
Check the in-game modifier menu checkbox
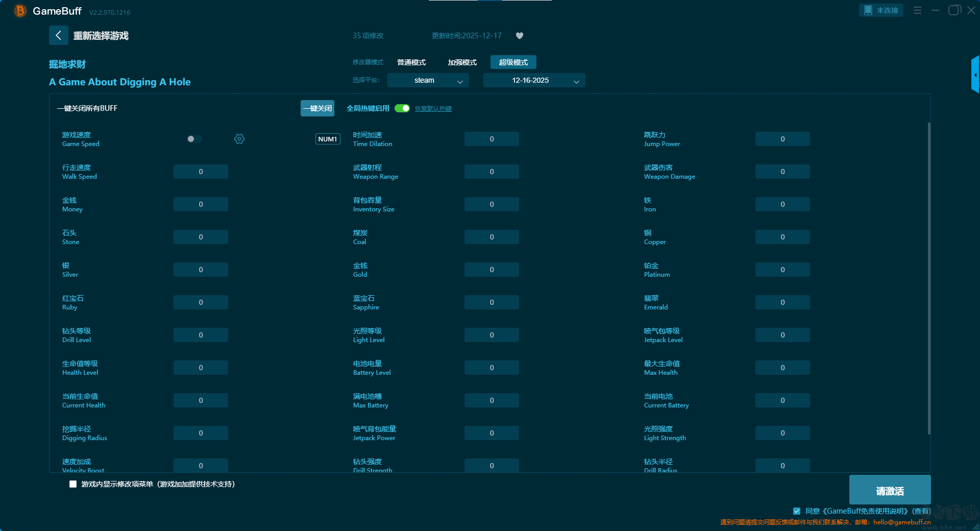pyautogui.click(x=73, y=484)
